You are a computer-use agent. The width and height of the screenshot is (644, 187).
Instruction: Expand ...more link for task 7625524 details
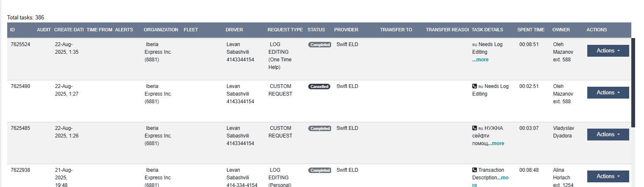[x=481, y=60]
